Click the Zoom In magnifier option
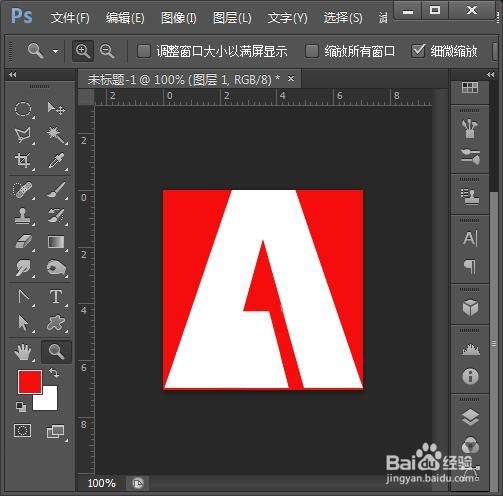This screenshot has width=503, height=496. point(83,51)
